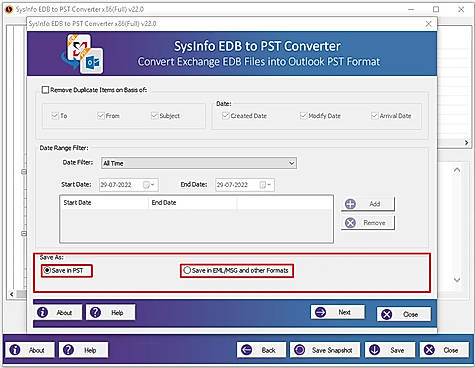Click the Next arrow icon
Screen dimensions: 475x368
pyautogui.click(x=320, y=312)
